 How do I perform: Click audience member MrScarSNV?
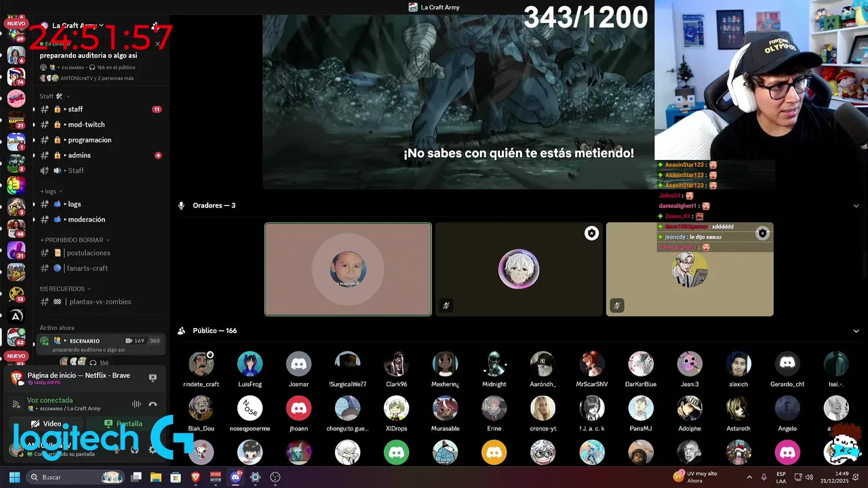(592, 369)
